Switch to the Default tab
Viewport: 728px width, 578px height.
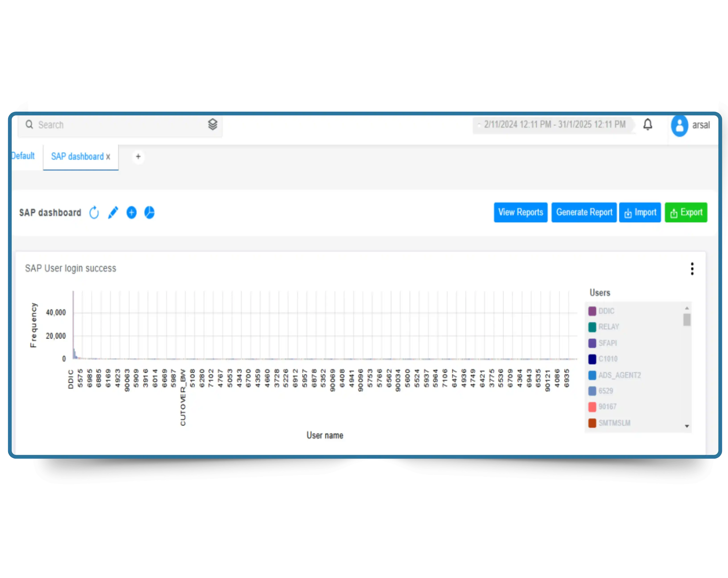[23, 156]
